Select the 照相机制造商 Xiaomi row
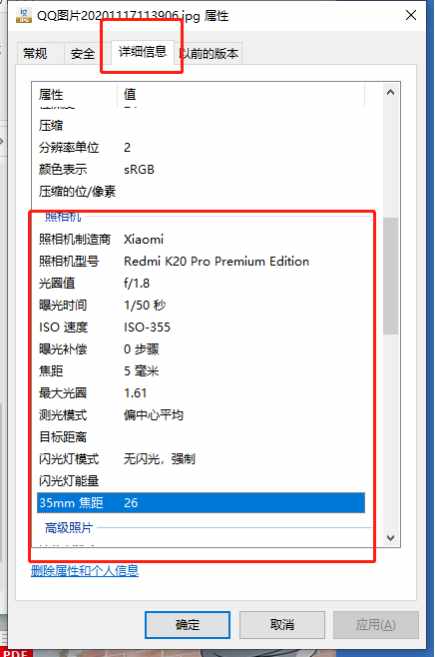The image size is (435, 657). click(x=201, y=239)
